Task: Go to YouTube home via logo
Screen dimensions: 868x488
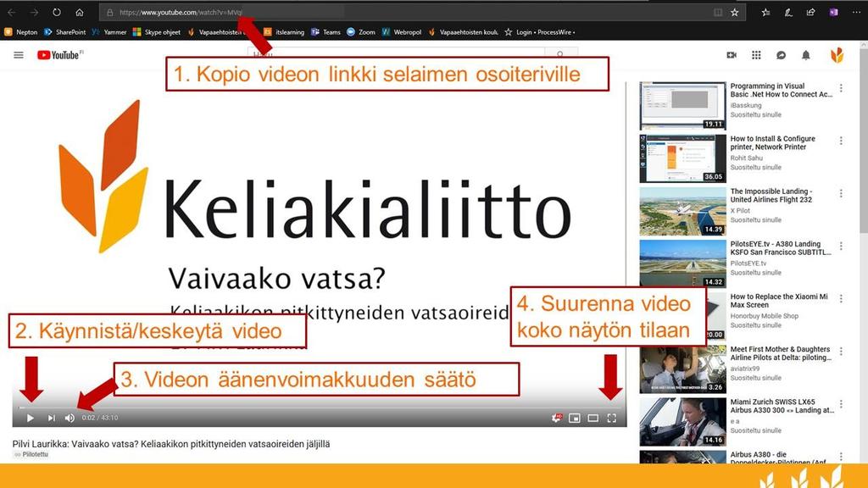Action: click(x=60, y=55)
